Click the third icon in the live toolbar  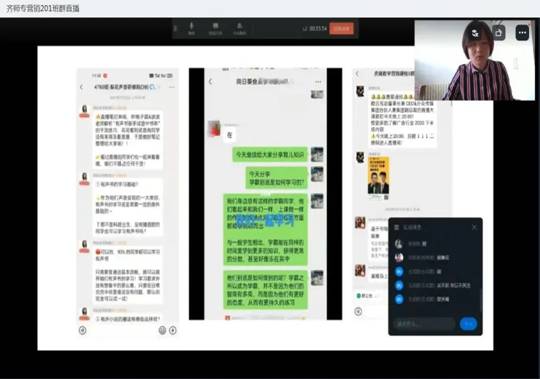(x=239, y=29)
